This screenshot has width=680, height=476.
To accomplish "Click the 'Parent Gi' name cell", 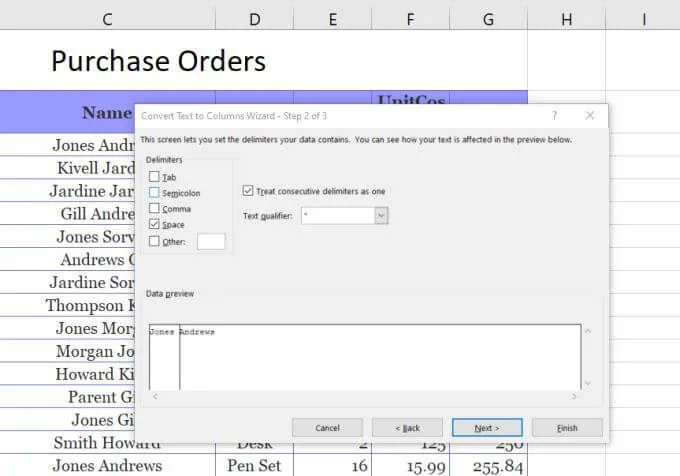I will tap(67, 397).
